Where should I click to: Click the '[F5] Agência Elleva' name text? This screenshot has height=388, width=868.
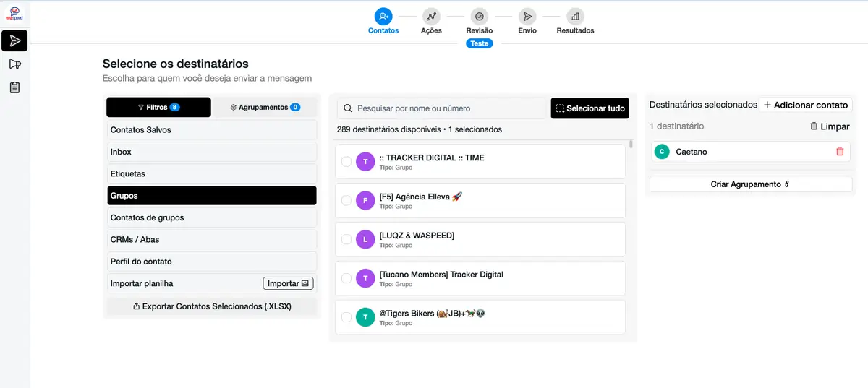click(x=420, y=197)
